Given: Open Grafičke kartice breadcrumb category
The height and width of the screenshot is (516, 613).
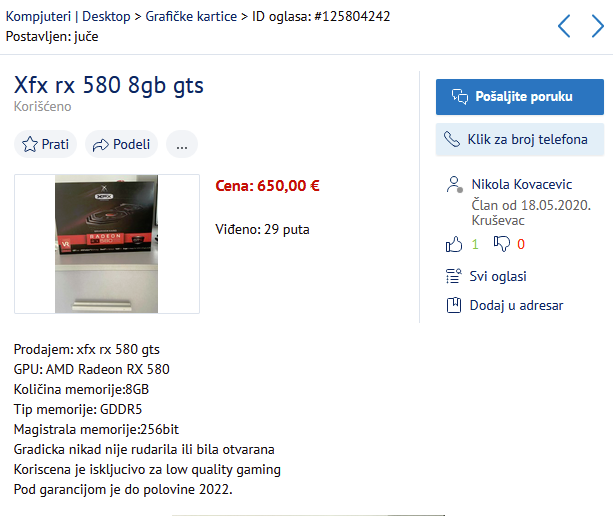Looking at the screenshot, I should 191,16.
